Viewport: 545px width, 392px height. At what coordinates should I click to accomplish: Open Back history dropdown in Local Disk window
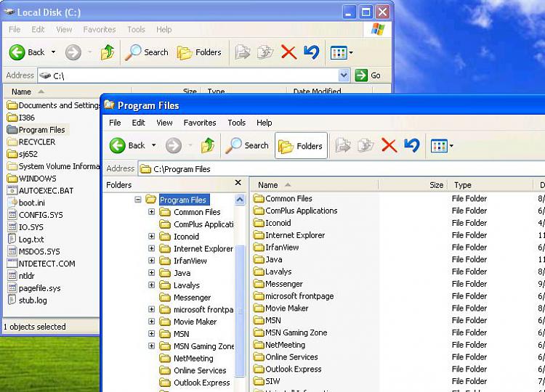[53, 52]
